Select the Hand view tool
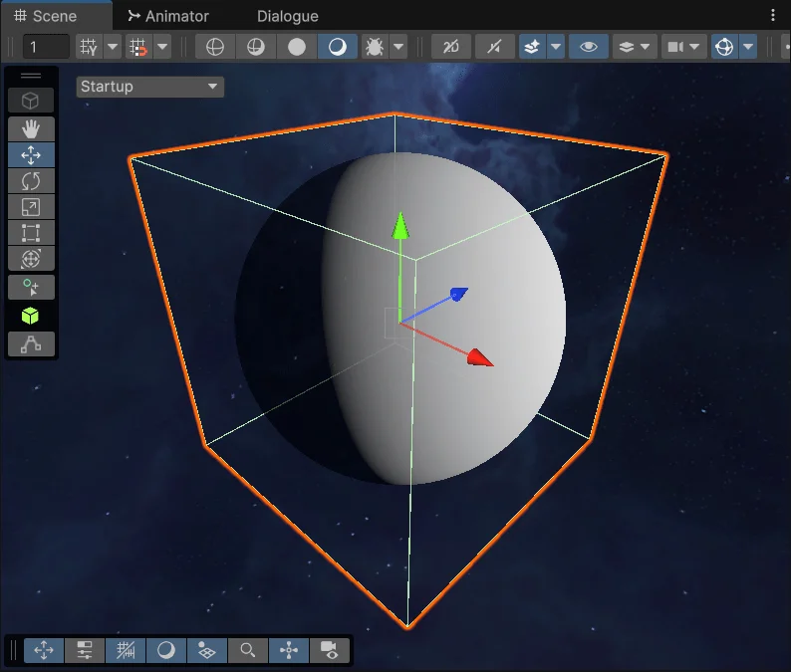 [31, 128]
